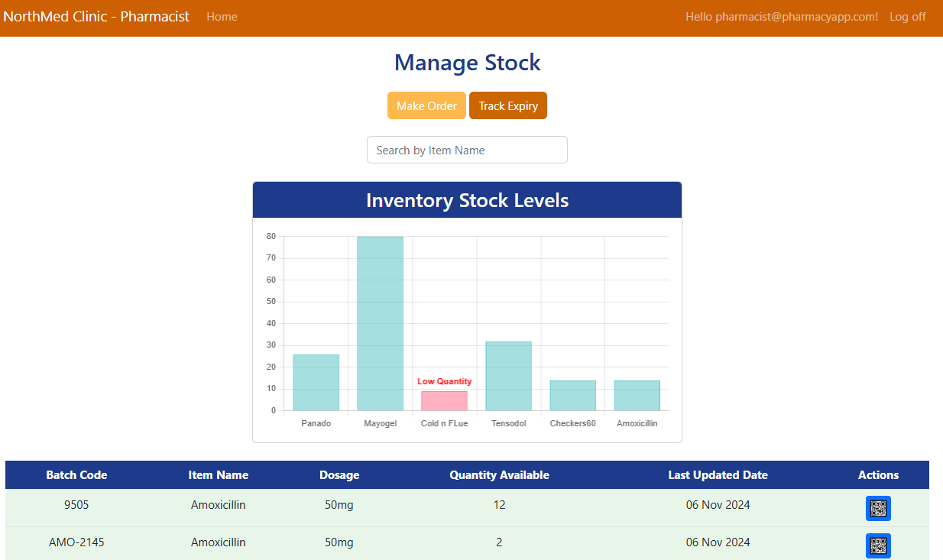Screen dimensions: 943x560
Task: Focus the Search by Item Name field
Action: pos(467,150)
